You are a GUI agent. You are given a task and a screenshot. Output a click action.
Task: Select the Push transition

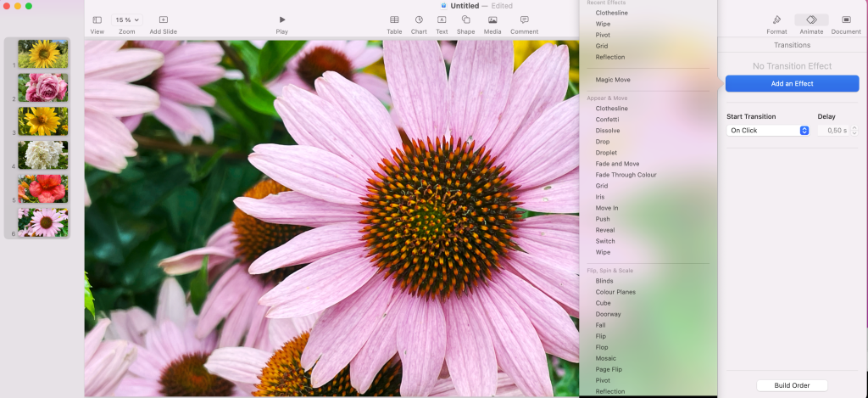[603, 220]
